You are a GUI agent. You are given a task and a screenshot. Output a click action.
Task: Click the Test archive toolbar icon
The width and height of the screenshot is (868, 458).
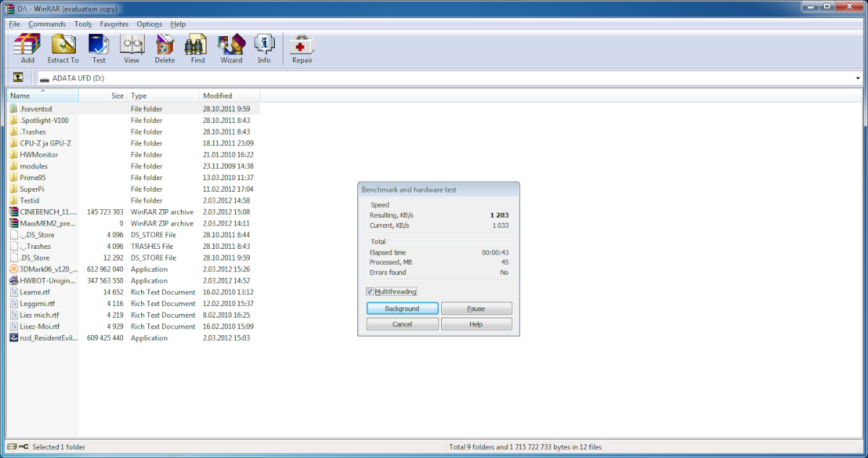[98, 45]
